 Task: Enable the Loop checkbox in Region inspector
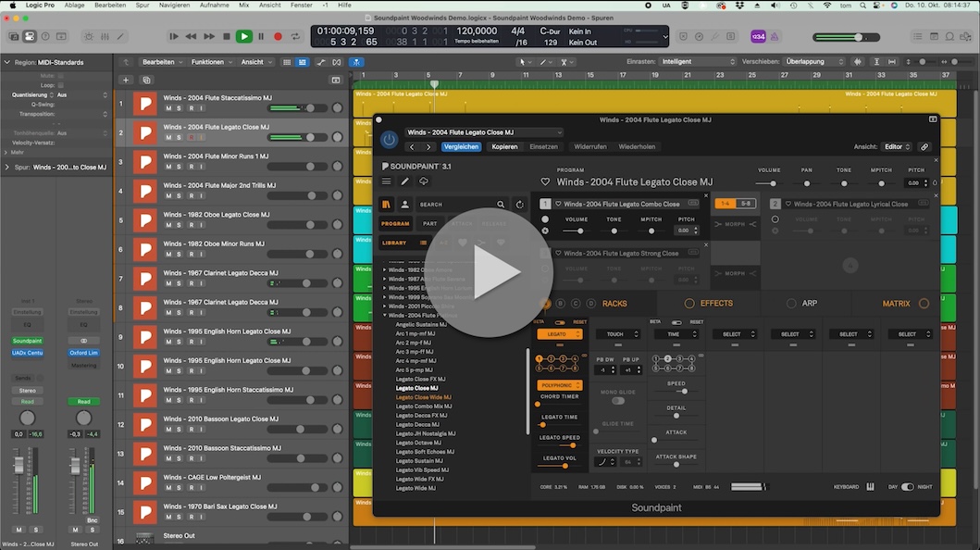tap(62, 84)
